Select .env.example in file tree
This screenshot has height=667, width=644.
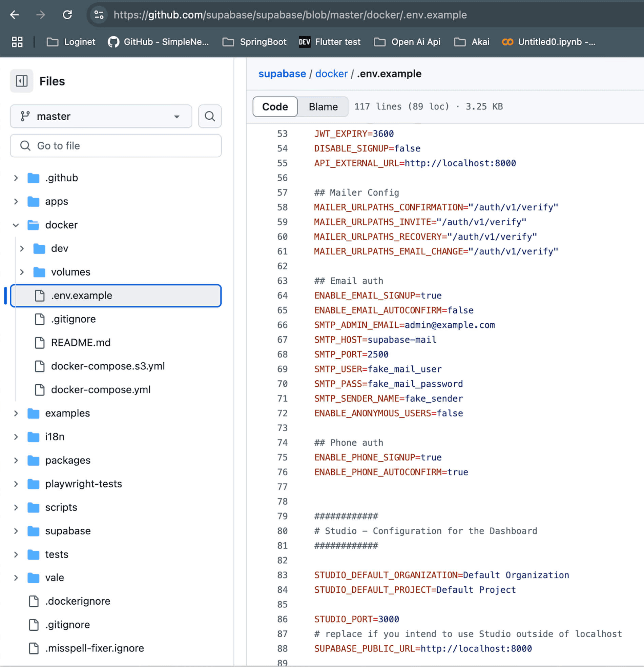click(116, 296)
